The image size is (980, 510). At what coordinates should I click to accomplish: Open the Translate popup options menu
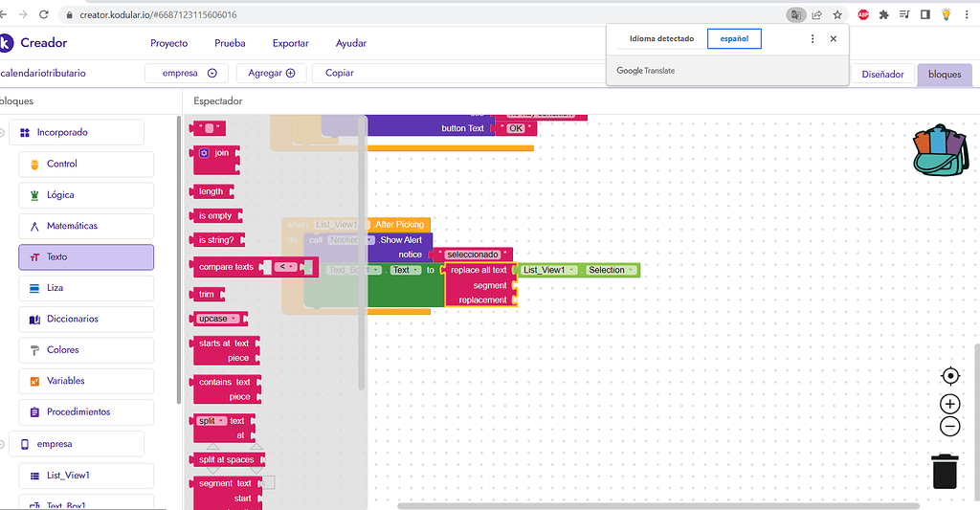(813, 39)
